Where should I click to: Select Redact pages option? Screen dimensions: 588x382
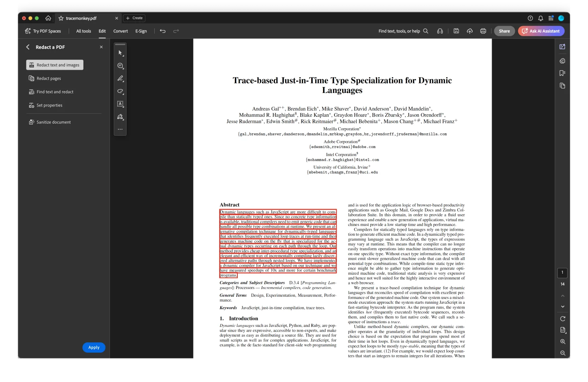coord(45,78)
